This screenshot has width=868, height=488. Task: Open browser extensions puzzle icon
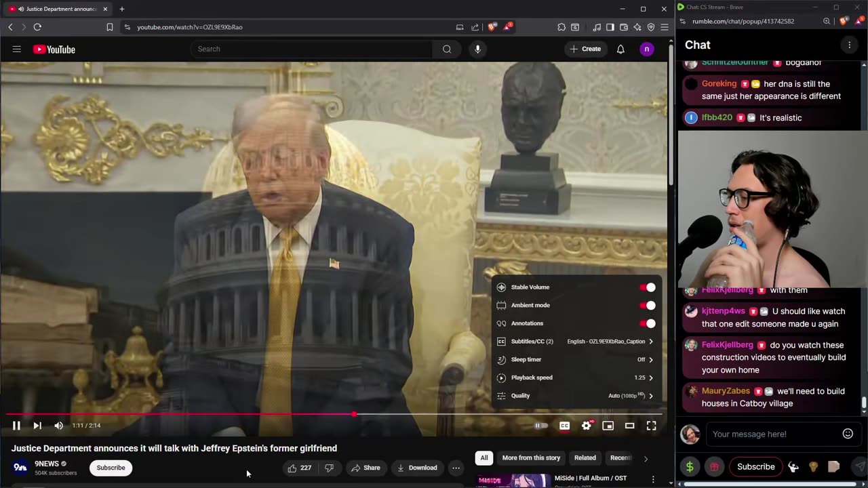click(x=561, y=27)
